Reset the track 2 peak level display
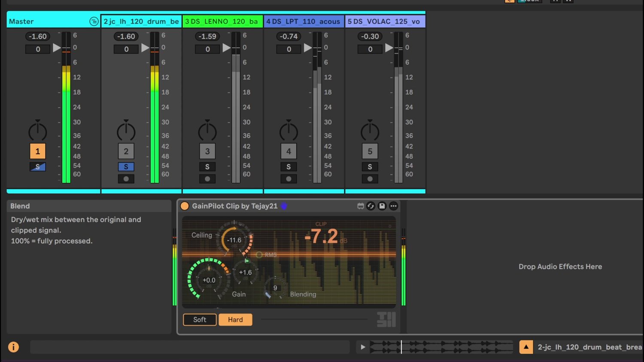The height and width of the screenshot is (362, 644). 126,37
